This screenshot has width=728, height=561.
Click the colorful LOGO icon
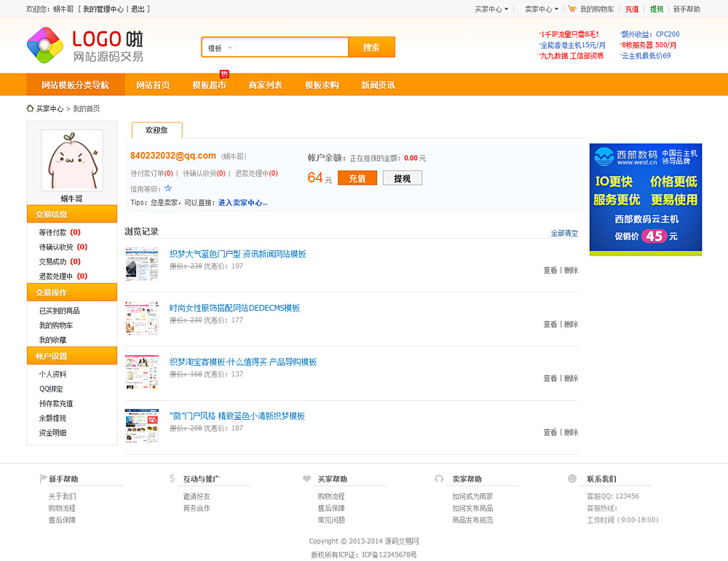45,46
